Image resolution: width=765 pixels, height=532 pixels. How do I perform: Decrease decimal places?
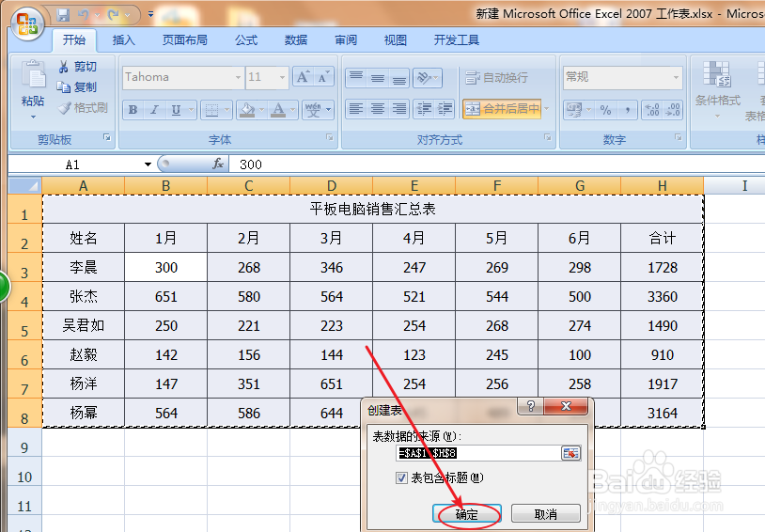673,110
